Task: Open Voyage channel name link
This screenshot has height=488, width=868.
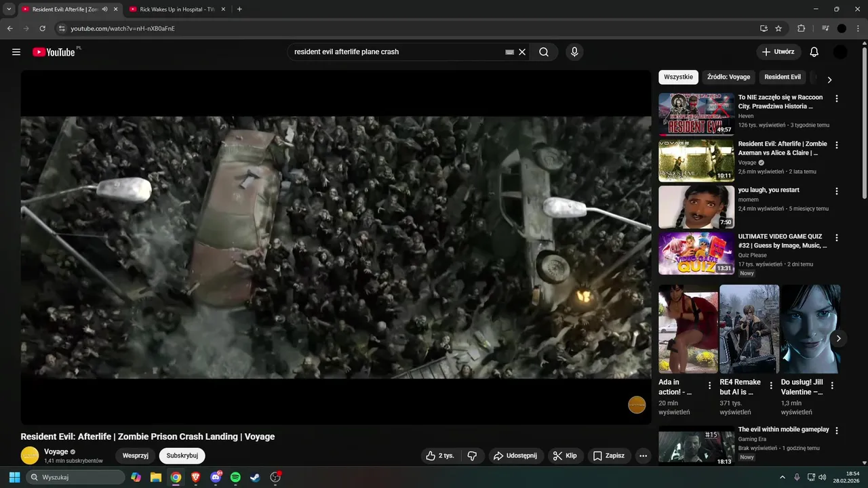Action: [x=56, y=451]
